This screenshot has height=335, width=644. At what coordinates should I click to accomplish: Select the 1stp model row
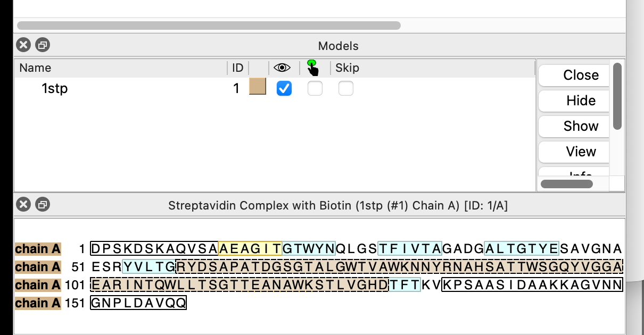pos(274,88)
